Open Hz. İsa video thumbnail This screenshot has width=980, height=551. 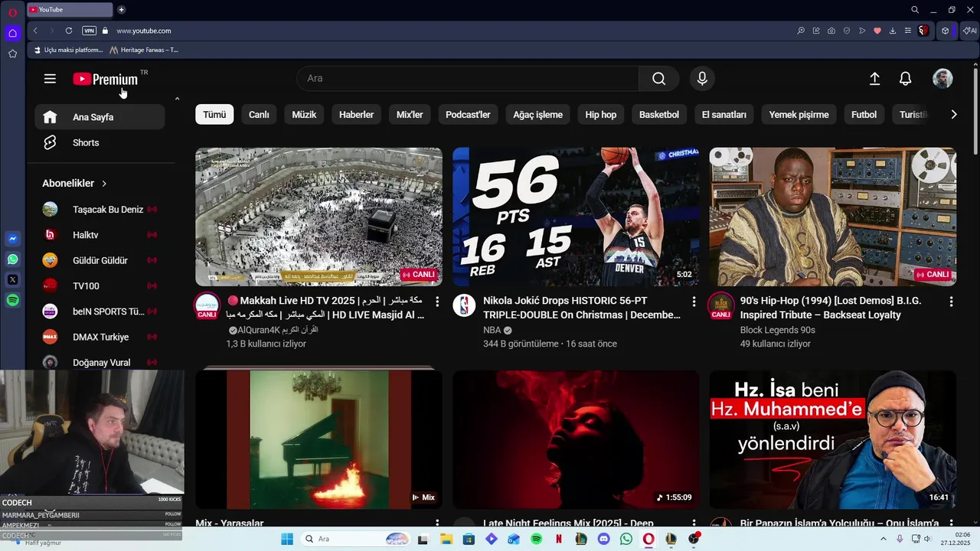tap(833, 439)
